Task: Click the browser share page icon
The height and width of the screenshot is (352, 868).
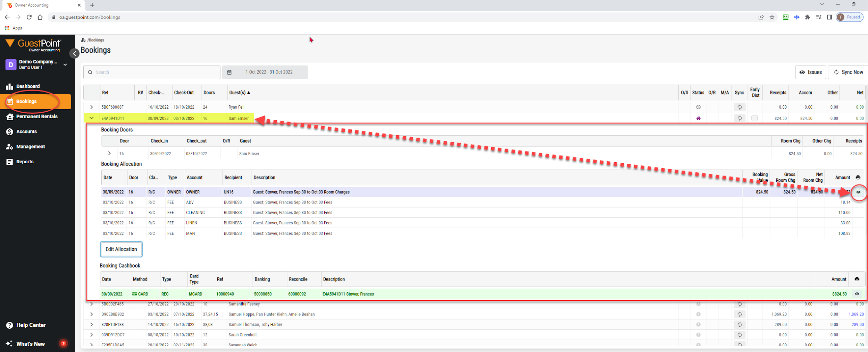Action: tap(761, 17)
